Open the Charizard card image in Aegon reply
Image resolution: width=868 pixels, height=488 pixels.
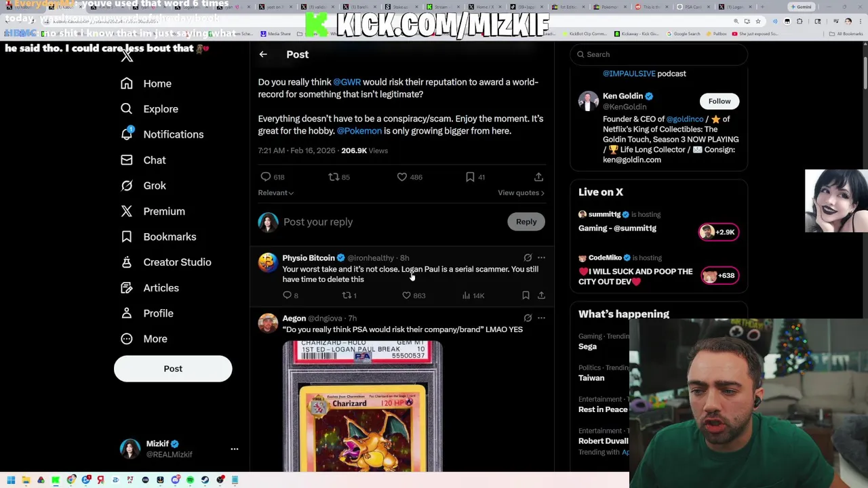pyautogui.click(x=362, y=405)
